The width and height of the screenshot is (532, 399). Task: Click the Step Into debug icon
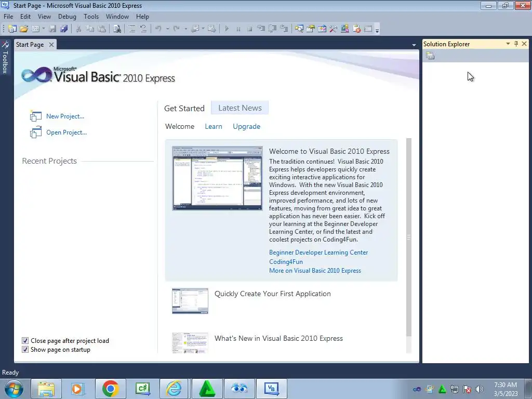point(261,29)
